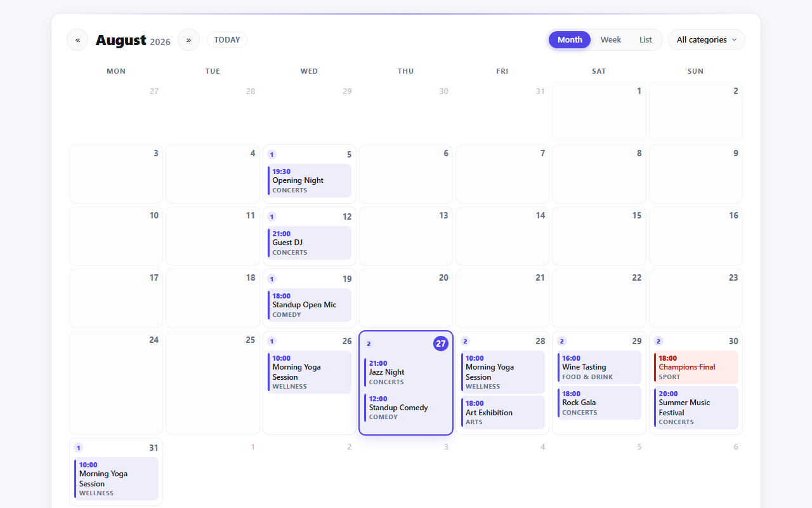Select the highlighted day 27 number
Viewport: 812px width, 508px height.
441,344
